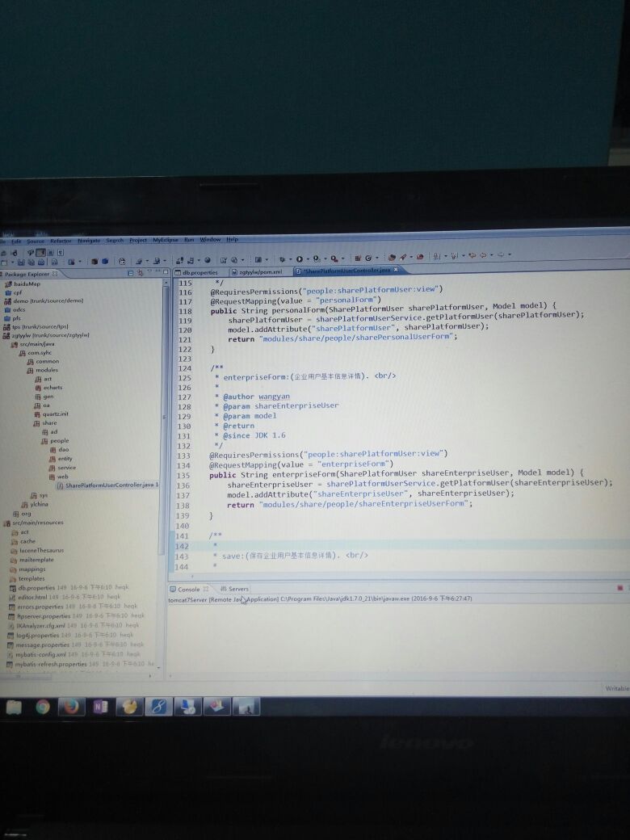Open the Servers view tab
The width and height of the screenshot is (630, 840).
(237, 589)
